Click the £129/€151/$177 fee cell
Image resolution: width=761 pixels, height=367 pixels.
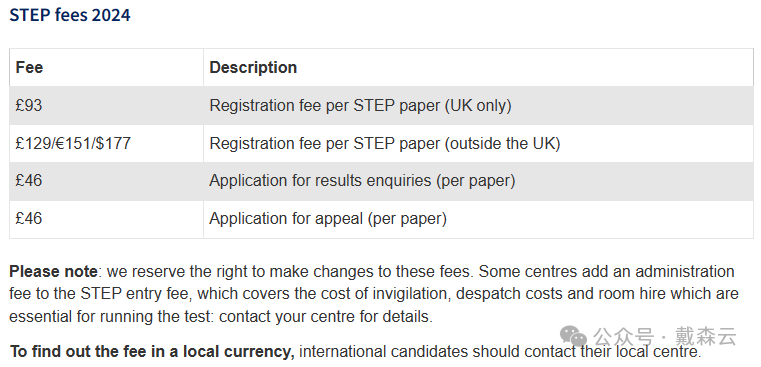click(106, 143)
